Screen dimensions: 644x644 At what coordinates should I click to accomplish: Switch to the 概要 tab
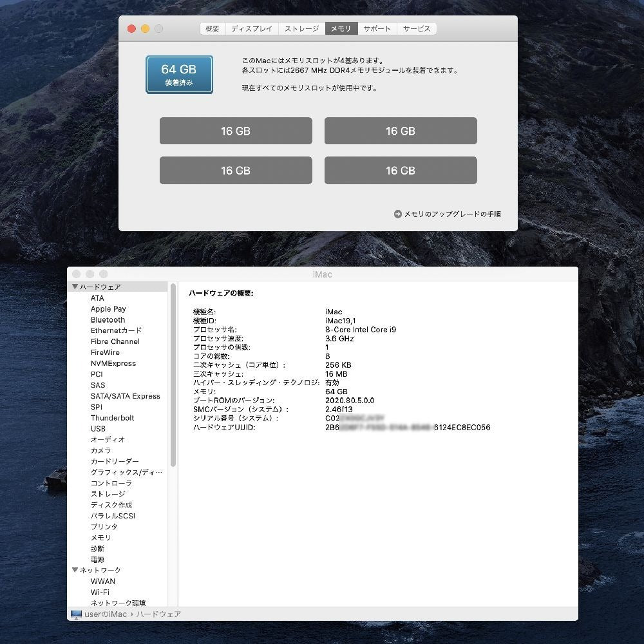(x=213, y=28)
